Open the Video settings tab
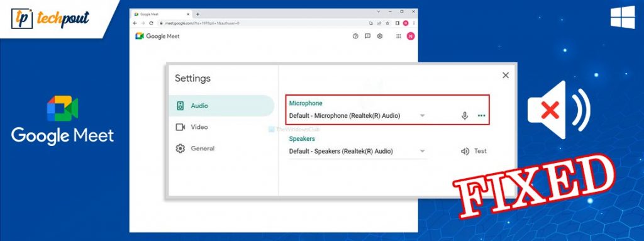 coord(222,127)
